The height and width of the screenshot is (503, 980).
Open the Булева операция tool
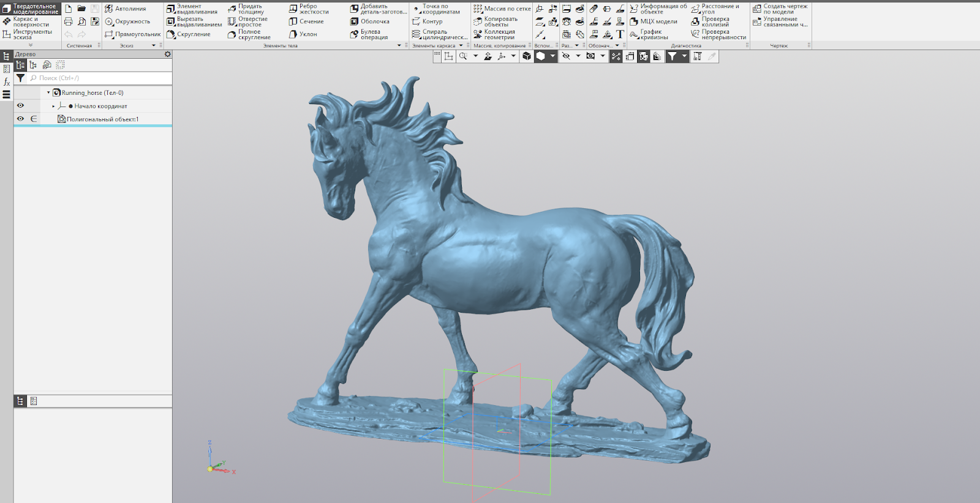pyautogui.click(x=369, y=34)
